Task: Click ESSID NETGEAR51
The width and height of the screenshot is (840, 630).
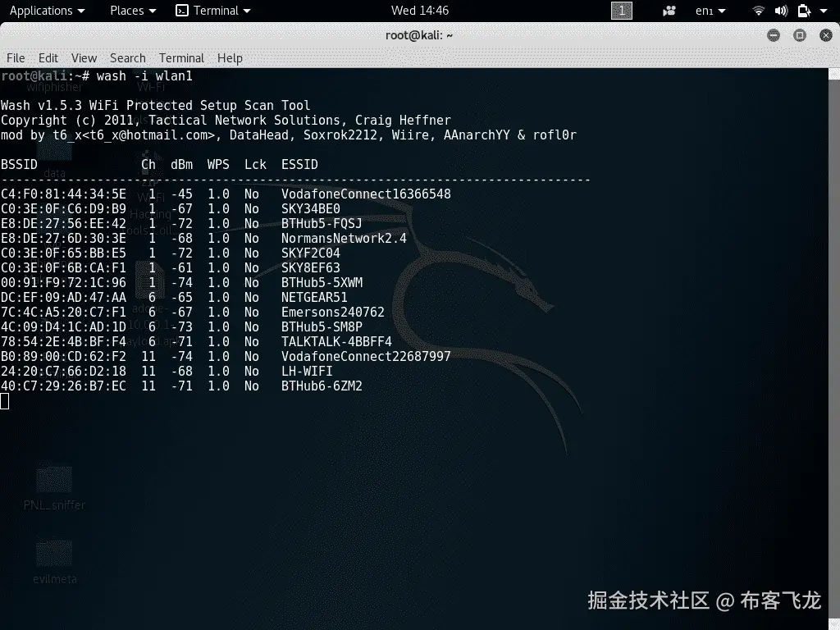Action: 314,297
